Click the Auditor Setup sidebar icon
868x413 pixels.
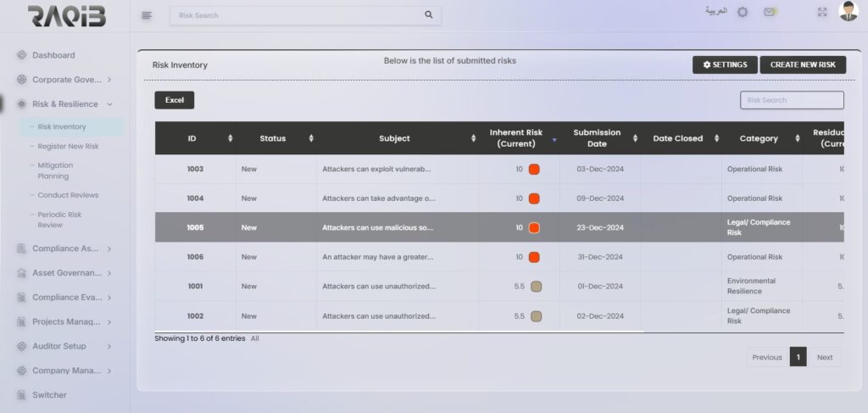point(21,346)
